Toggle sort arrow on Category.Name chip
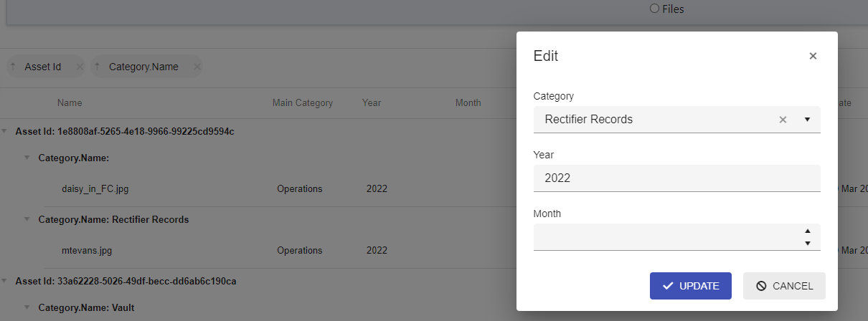This screenshot has height=321, width=868. (98, 67)
